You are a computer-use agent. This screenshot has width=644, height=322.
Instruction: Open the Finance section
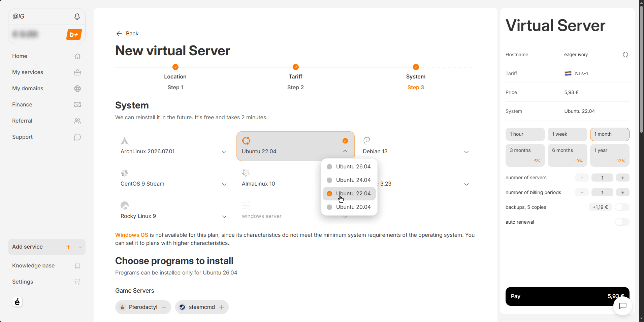click(x=46, y=105)
